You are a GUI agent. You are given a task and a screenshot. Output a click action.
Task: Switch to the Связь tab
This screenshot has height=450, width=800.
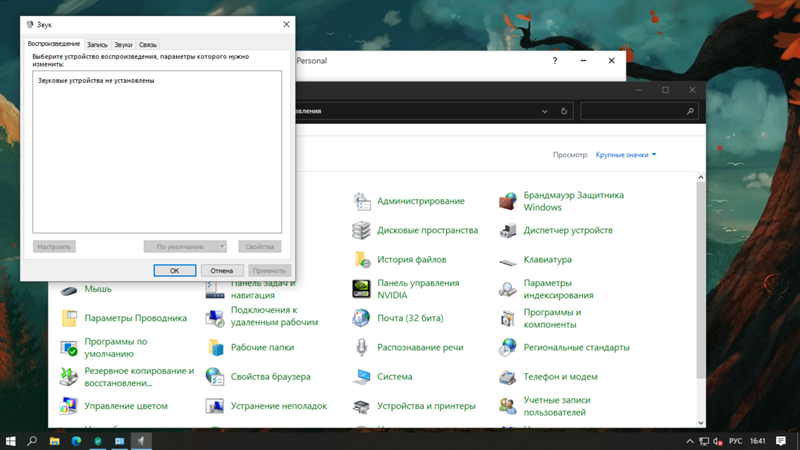point(148,45)
